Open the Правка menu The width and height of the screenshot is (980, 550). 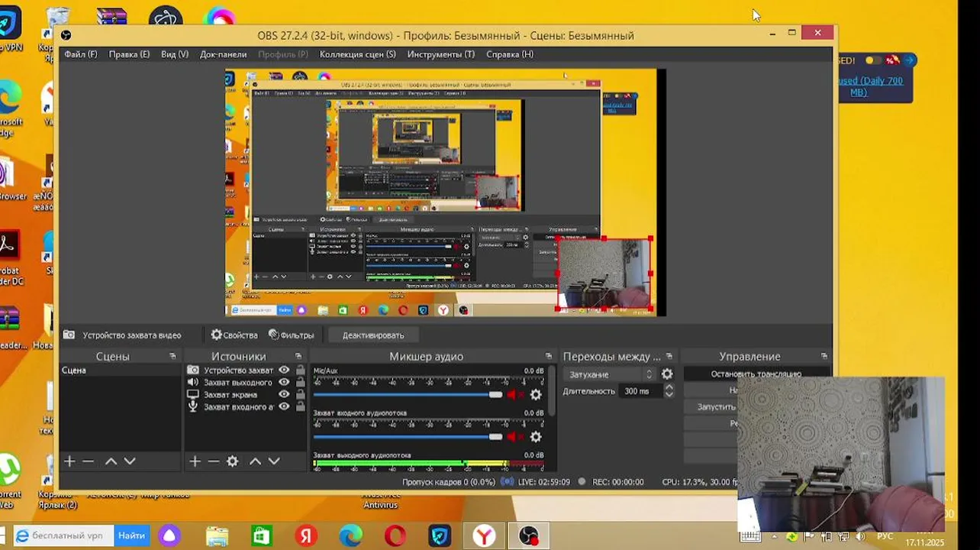[129, 54]
